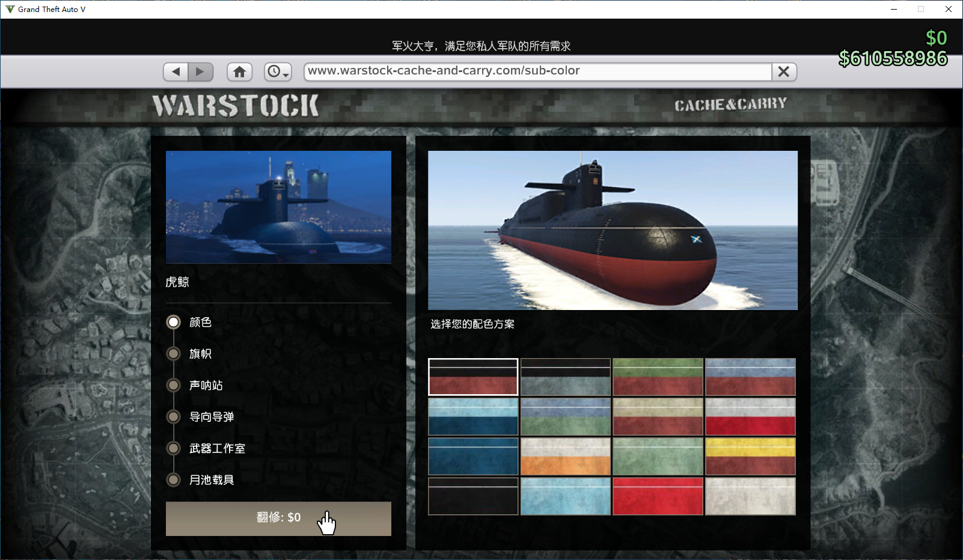Click the 虎鲸 vehicle name text

(177, 282)
